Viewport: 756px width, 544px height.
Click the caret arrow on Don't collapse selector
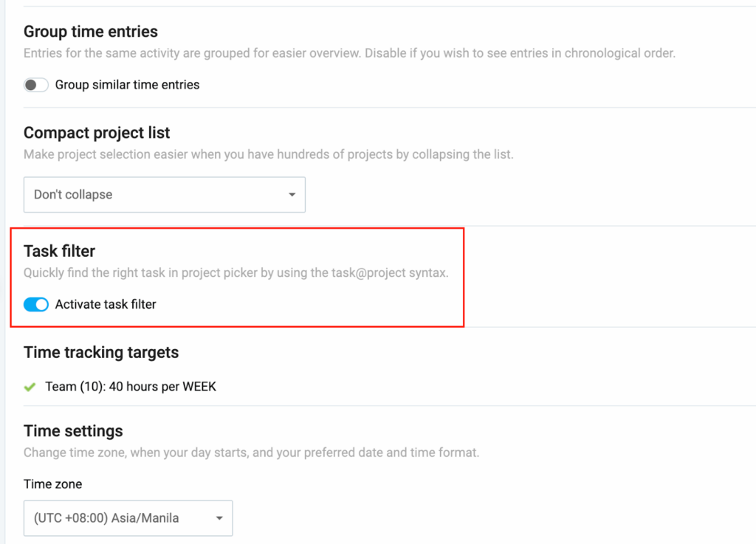click(x=292, y=195)
